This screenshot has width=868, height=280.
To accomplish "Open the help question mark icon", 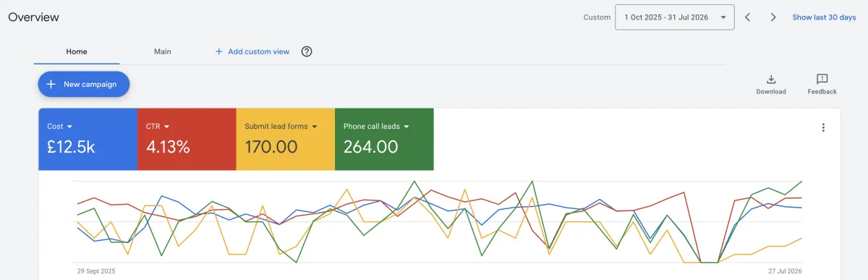I will coord(307,51).
